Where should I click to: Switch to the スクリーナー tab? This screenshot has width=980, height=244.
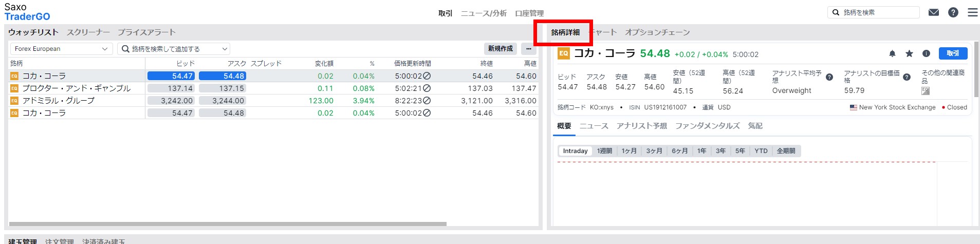(88, 32)
